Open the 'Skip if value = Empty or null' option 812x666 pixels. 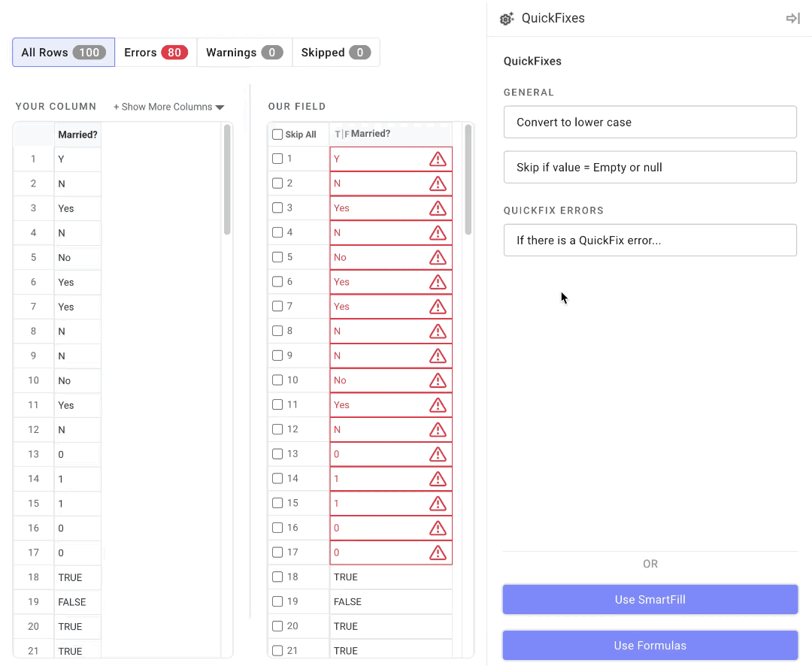click(650, 168)
